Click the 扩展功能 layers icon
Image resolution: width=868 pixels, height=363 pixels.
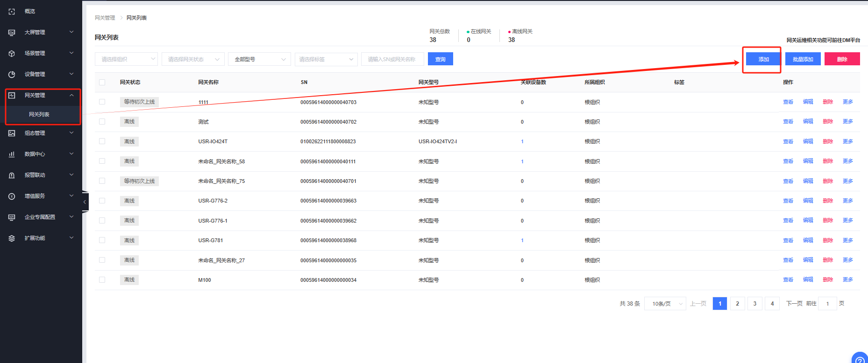click(x=12, y=238)
